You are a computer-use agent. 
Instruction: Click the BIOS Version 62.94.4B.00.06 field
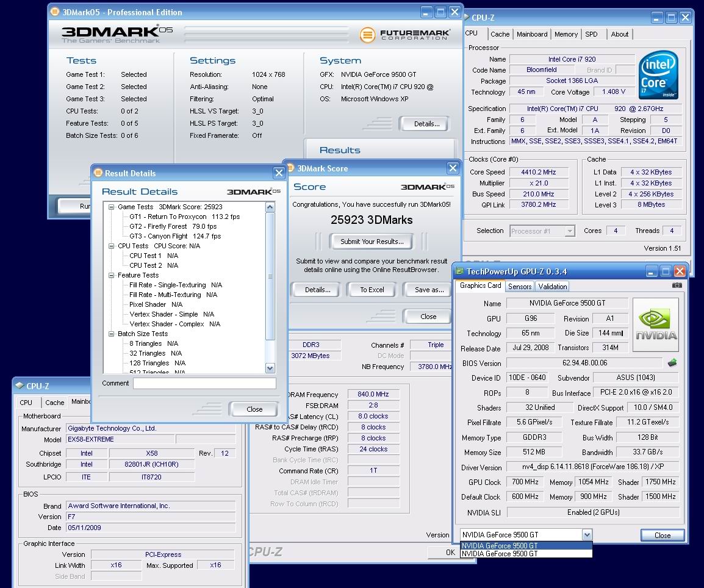pyautogui.click(x=584, y=363)
